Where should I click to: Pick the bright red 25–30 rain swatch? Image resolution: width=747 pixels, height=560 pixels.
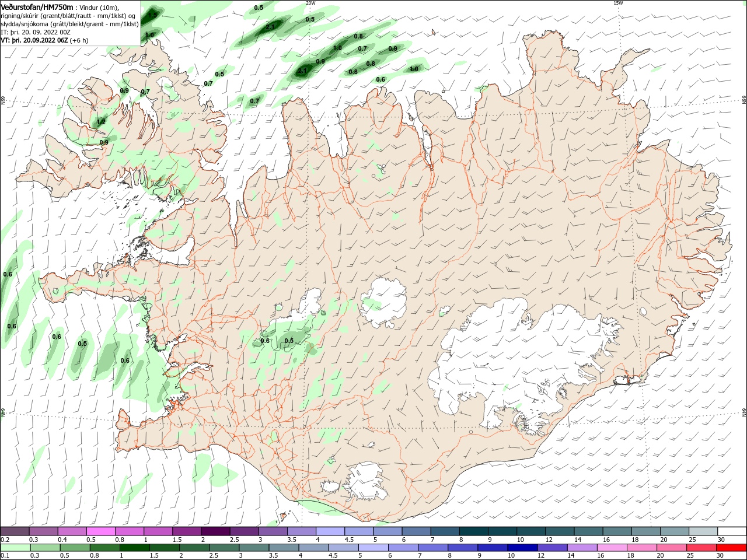[x=732, y=548]
